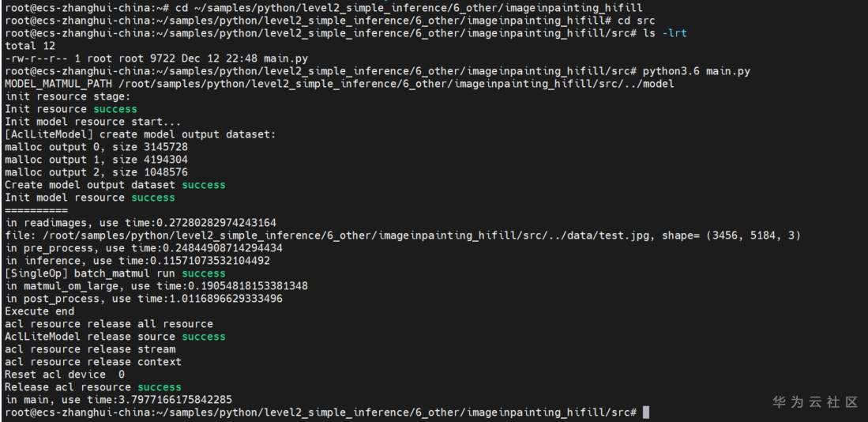
Task: Click 'success' after 'Create model output dataset'
Action: point(203,185)
